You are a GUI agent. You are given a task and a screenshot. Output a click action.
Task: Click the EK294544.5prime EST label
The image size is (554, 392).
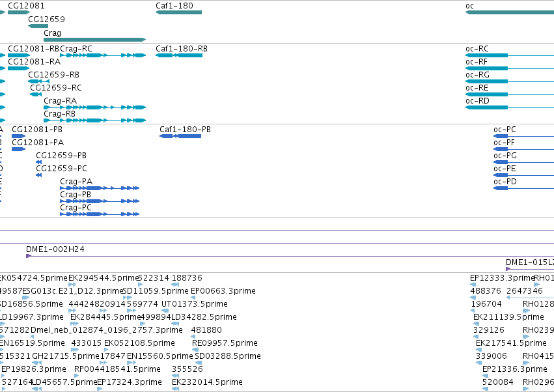click(x=103, y=278)
